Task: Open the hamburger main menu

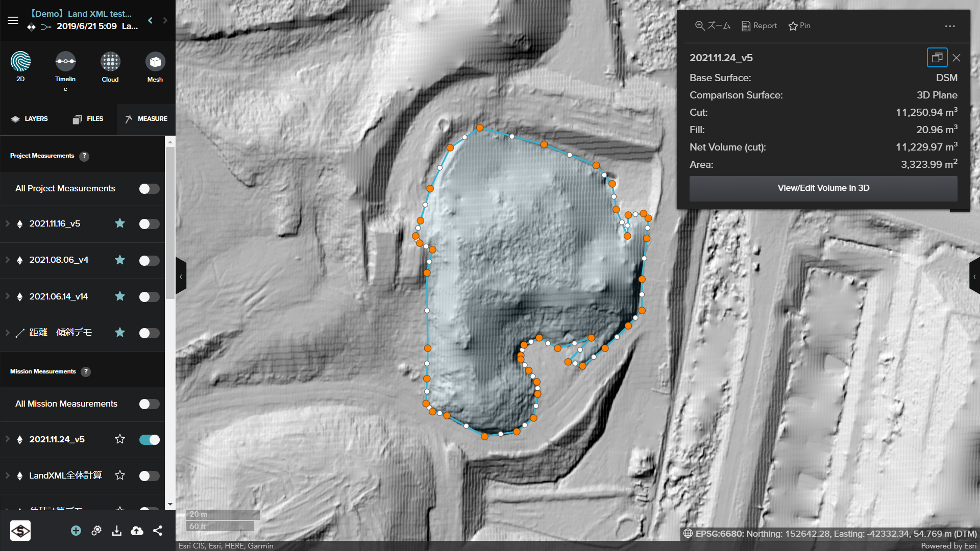Action: (13, 20)
